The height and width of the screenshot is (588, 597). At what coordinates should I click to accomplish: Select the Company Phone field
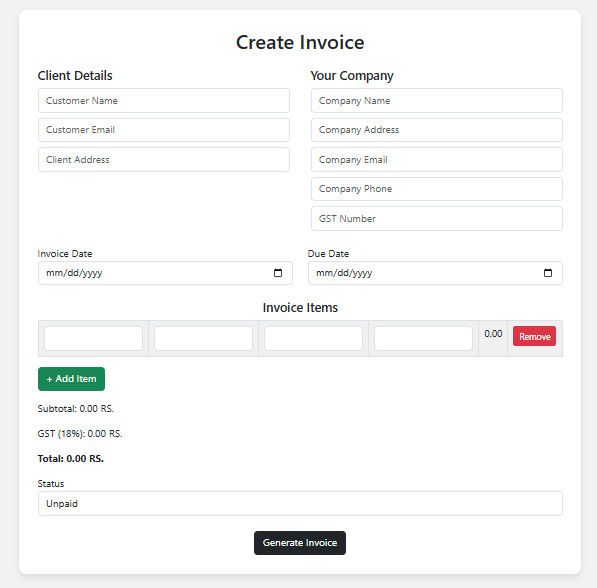click(437, 189)
